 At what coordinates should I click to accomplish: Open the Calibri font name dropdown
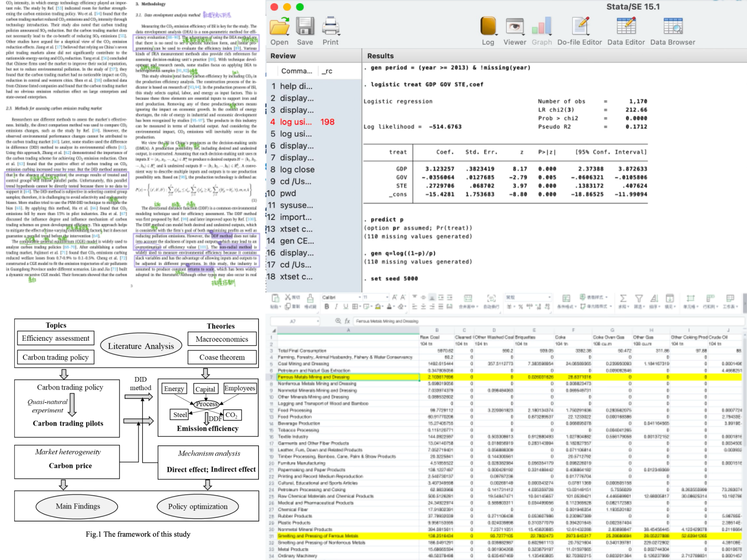point(360,297)
